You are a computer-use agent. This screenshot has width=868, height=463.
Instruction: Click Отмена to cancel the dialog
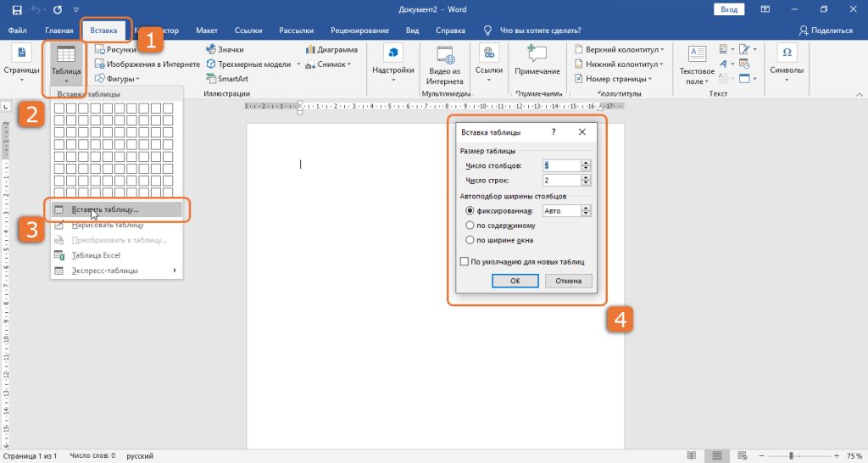569,281
